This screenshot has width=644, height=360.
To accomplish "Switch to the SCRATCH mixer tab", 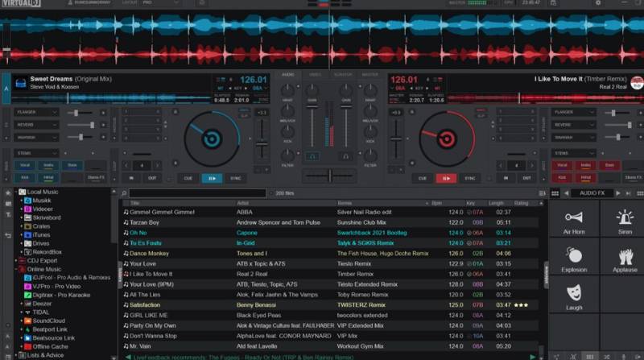I will [343, 74].
